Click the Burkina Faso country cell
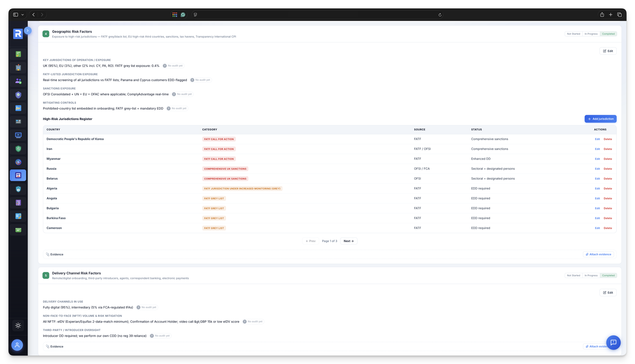The width and height of the screenshot is (635, 364). pyautogui.click(x=56, y=218)
